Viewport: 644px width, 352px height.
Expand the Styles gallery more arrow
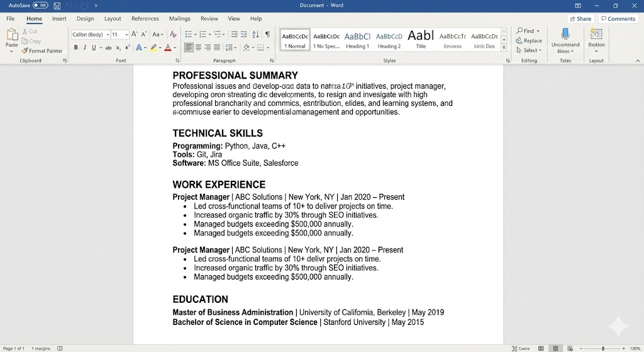click(504, 48)
